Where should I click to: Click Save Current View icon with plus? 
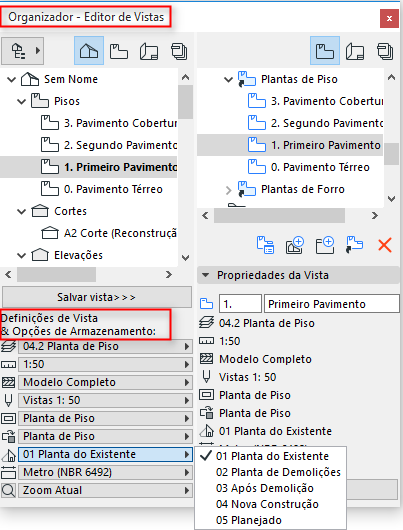(295, 245)
